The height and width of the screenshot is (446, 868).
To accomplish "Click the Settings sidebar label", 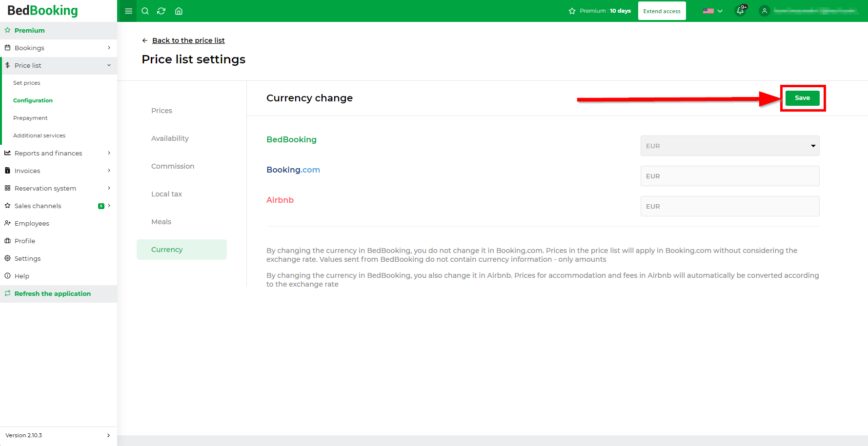I will [x=28, y=258].
